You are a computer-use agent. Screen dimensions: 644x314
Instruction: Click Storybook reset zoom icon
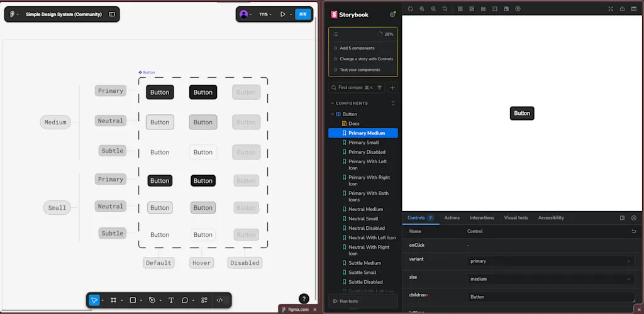pos(445,9)
